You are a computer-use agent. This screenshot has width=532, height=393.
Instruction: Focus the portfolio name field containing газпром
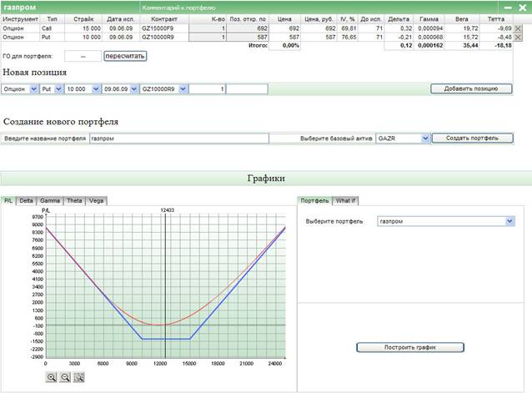tap(179, 139)
